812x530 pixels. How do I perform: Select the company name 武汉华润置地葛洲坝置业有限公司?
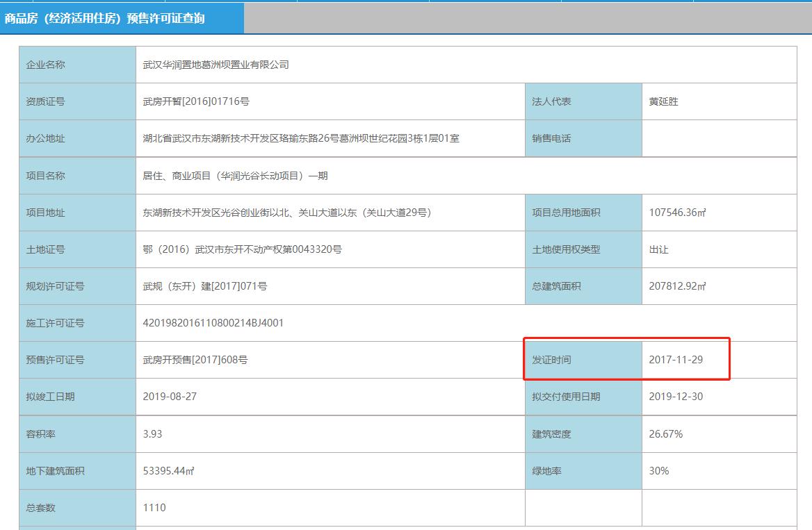pyautogui.click(x=216, y=65)
